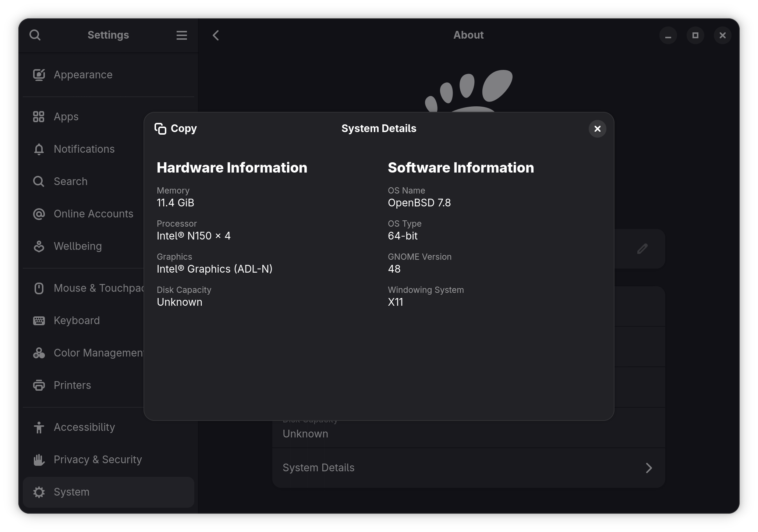Open the Settings hamburger menu
The image size is (758, 532).
point(181,35)
